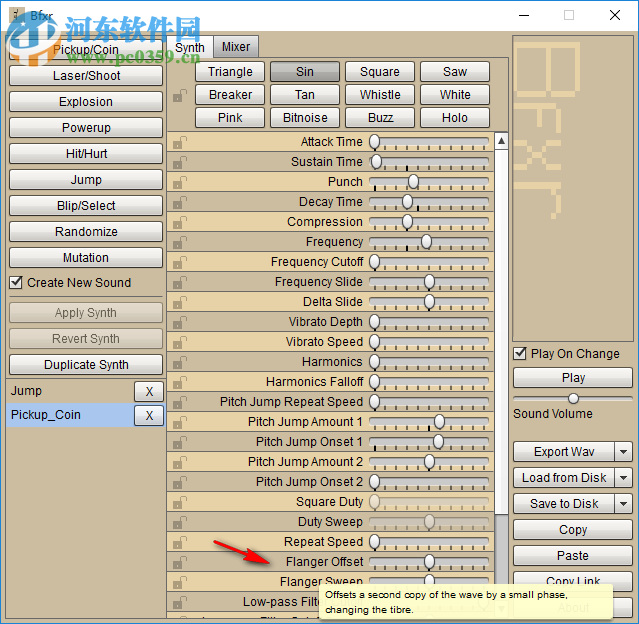Lock the Pitch Jump Amount 2 parameter
This screenshot has width=639, height=624.
coord(180,462)
